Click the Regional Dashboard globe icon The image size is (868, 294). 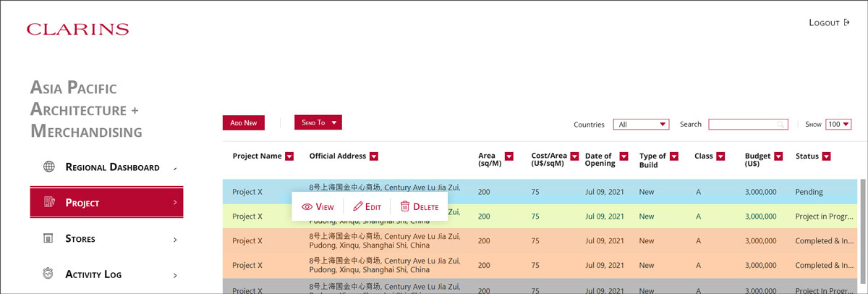[49, 167]
